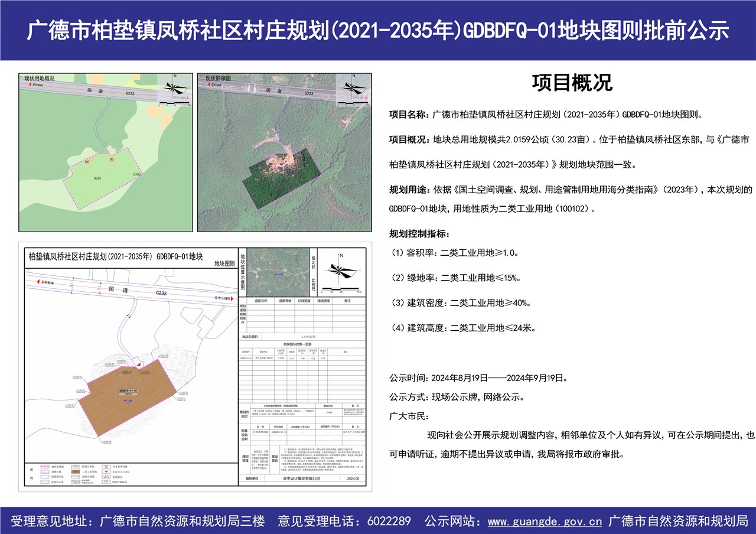
Task: Click the 道路红线 legend symbol
Action: coord(45,472)
